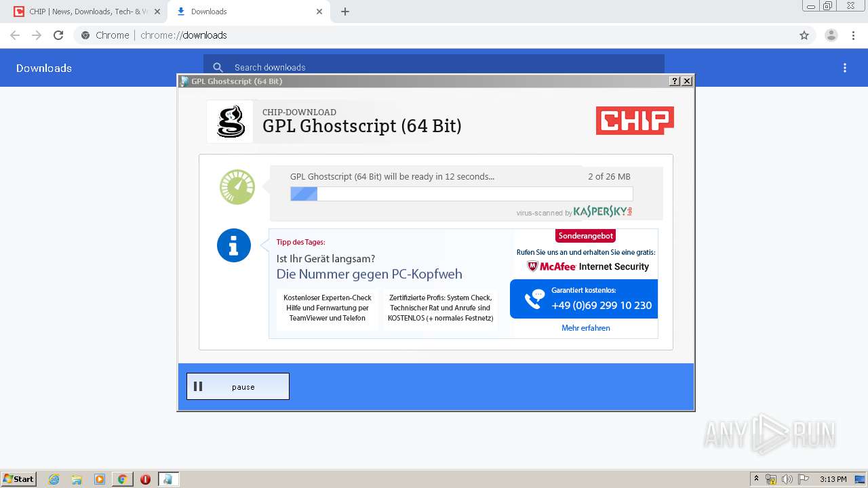The width and height of the screenshot is (868, 488).
Task: Click the search magnifier icon
Action: pyautogui.click(x=218, y=67)
